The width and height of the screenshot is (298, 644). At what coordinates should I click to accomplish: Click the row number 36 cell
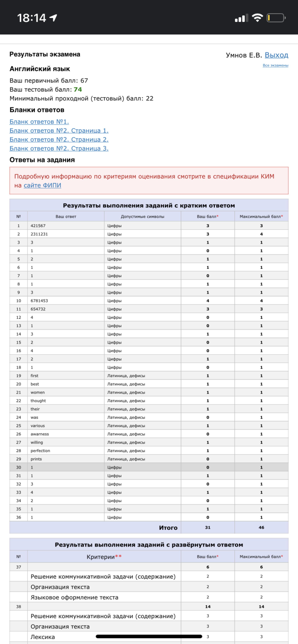tap(18, 518)
